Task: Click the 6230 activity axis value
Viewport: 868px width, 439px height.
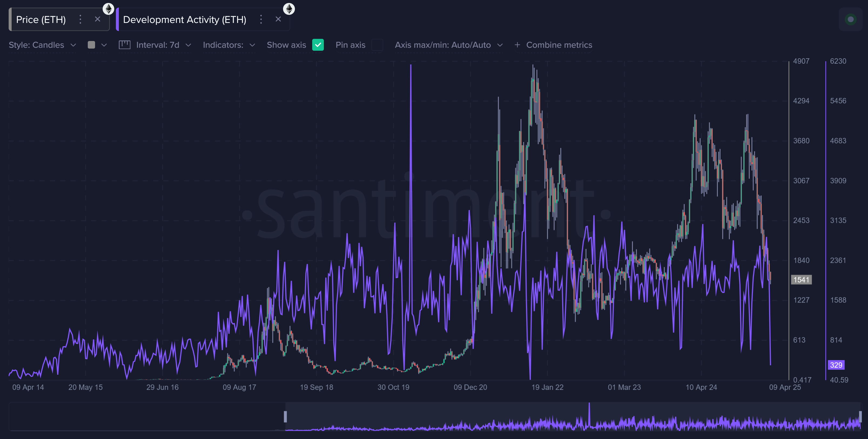Action: pos(838,61)
